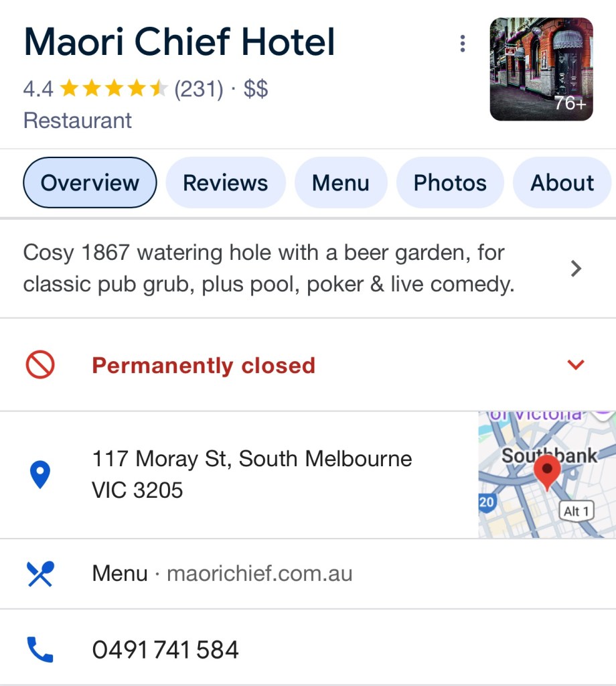Select the Overview tab
The image size is (616, 686).
(x=90, y=183)
